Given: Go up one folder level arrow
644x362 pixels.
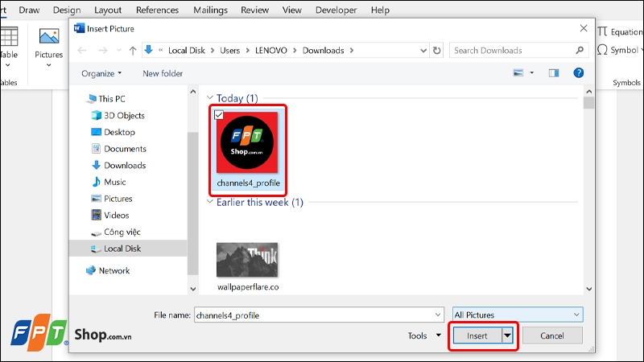Looking at the screenshot, I should [x=133, y=51].
